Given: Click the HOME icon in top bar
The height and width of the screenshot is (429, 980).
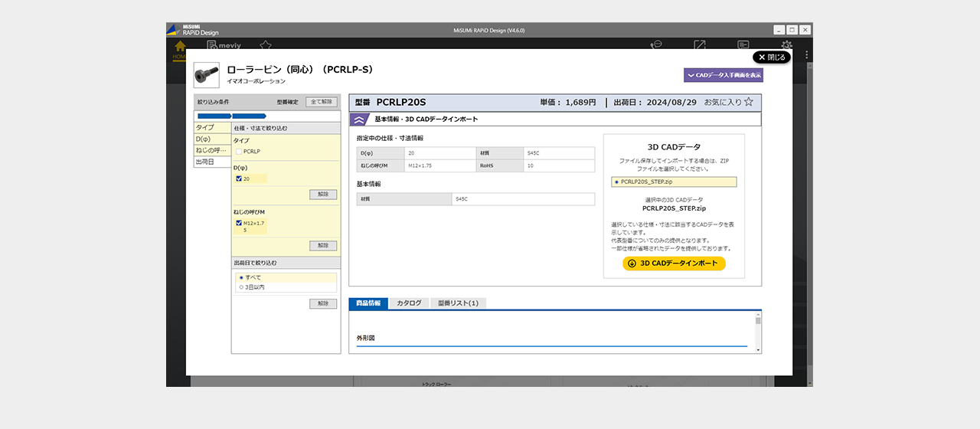Looking at the screenshot, I should coord(180,47).
